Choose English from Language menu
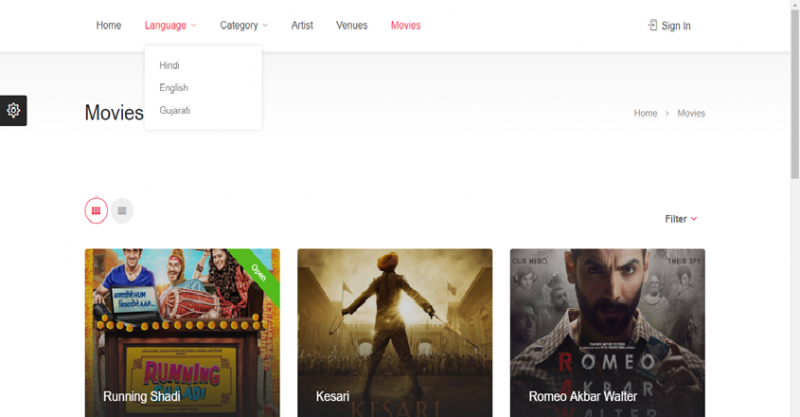The height and width of the screenshot is (417, 800). coord(173,88)
